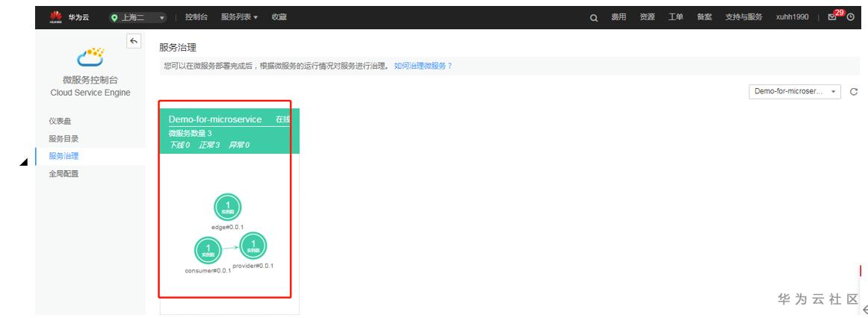Go to 全局配置 in sidebar
Image resolution: width=868 pixels, height=318 pixels.
point(63,174)
